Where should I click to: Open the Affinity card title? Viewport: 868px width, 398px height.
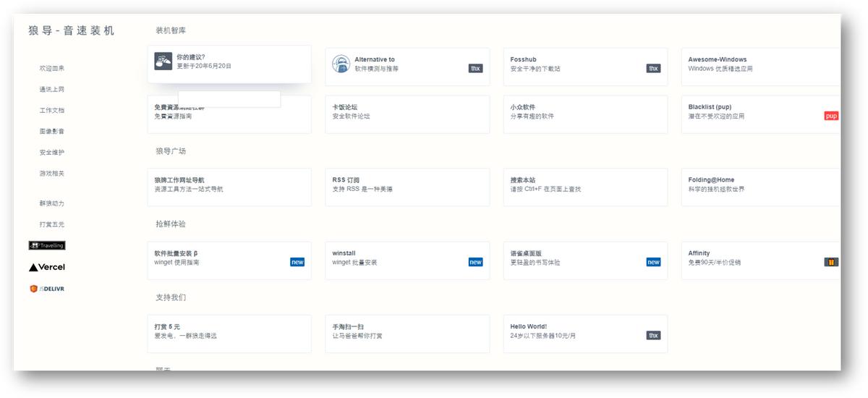[699, 253]
